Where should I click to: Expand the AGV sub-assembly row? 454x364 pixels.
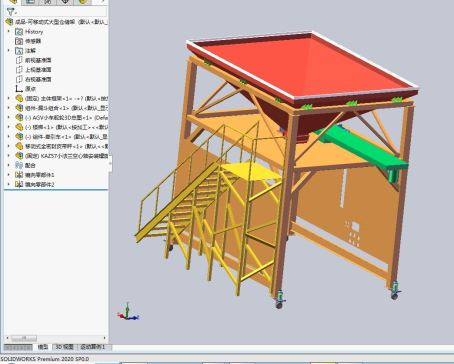coord(9,117)
